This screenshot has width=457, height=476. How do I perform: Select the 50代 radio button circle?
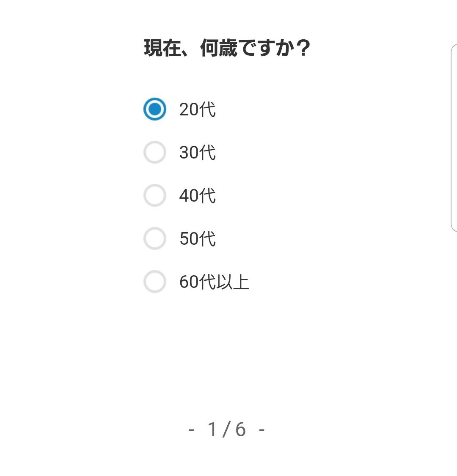pos(155,238)
